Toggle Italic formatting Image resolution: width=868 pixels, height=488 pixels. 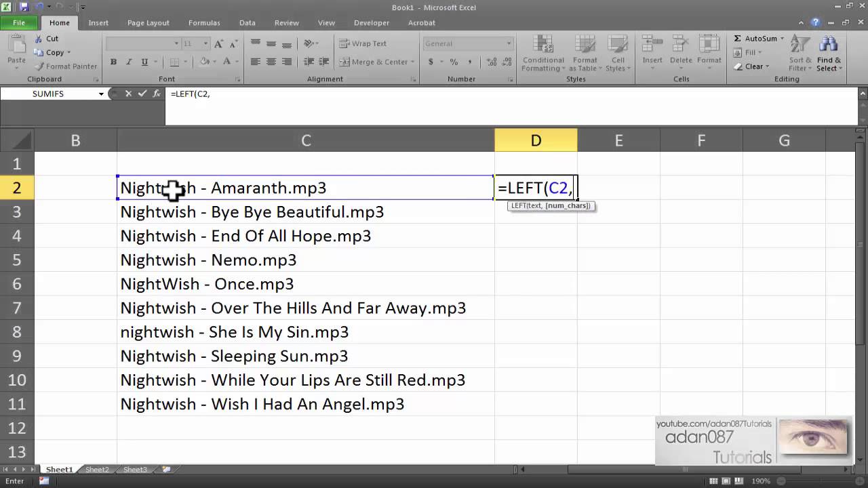(129, 62)
